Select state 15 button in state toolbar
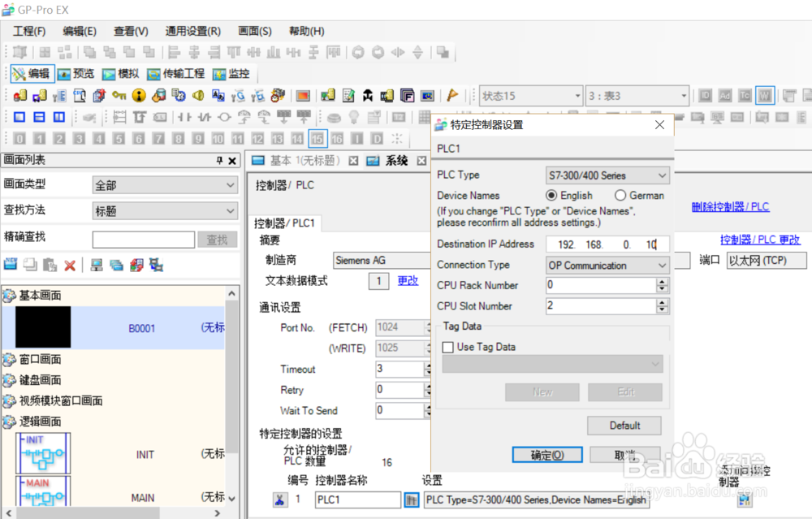812x519 pixels. pyautogui.click(x=317, y=139)
